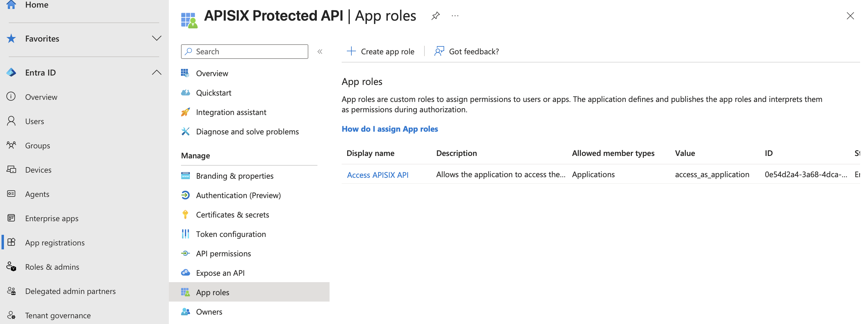Open Token configuration menu item
The height and width of the screenshot is (324, 868).
tap(231, 234)
